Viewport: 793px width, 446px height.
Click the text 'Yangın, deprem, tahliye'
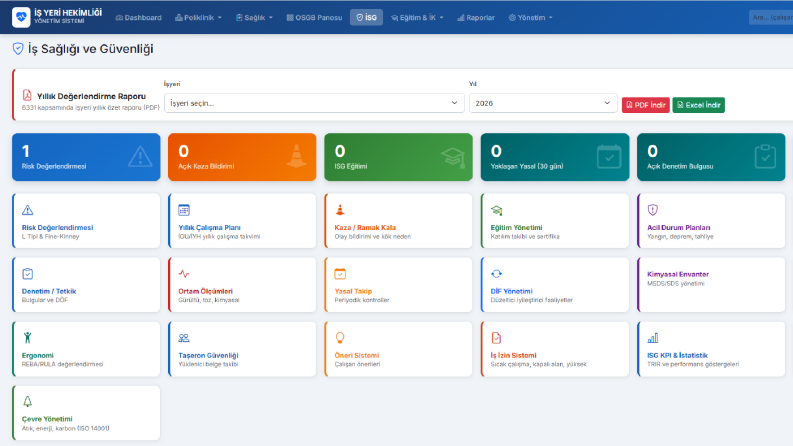click(x=680, y=236)
